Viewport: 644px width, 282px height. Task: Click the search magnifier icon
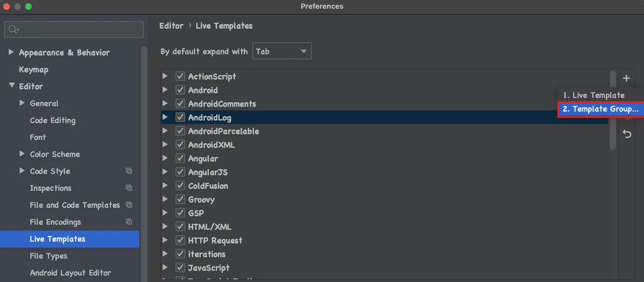(x=13, y=29)
